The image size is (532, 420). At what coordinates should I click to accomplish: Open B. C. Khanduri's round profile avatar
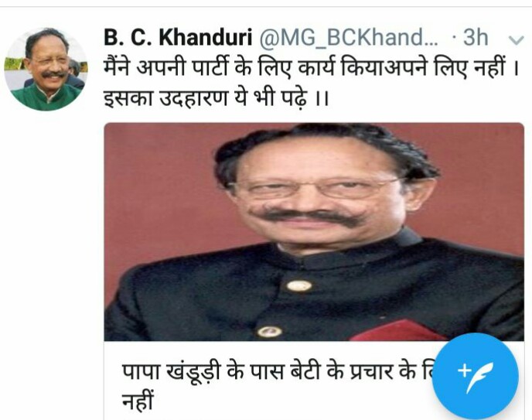tap(46, 69)
